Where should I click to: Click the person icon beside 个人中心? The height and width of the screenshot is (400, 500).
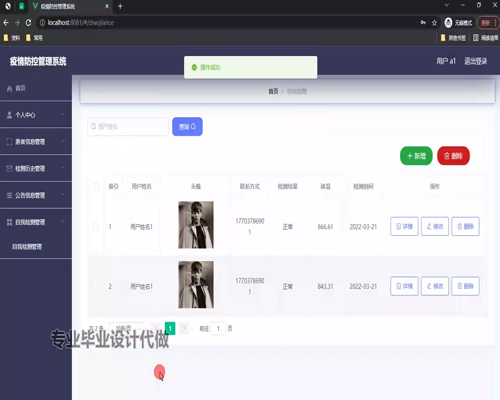tap(9, 115)
